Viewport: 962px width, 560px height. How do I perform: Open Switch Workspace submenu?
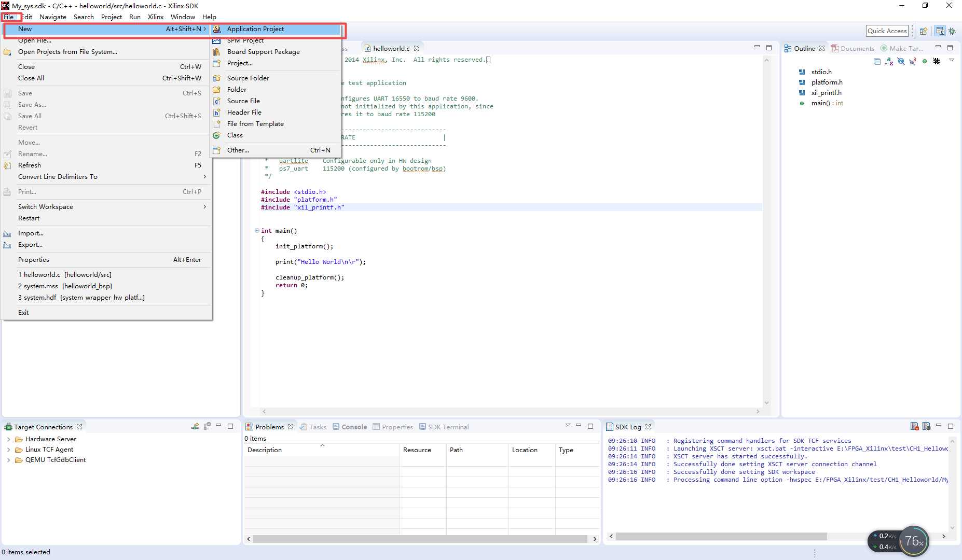point(106,207)
